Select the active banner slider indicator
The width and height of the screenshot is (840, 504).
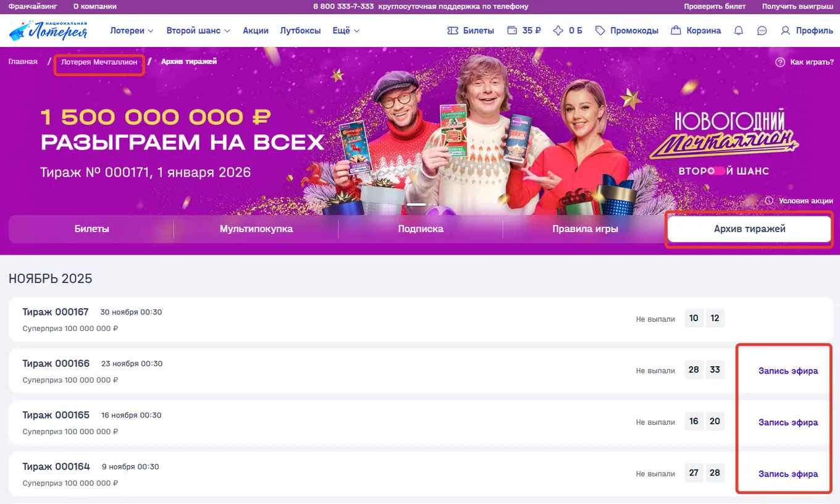pyautogui.click(x=416, y=204)
